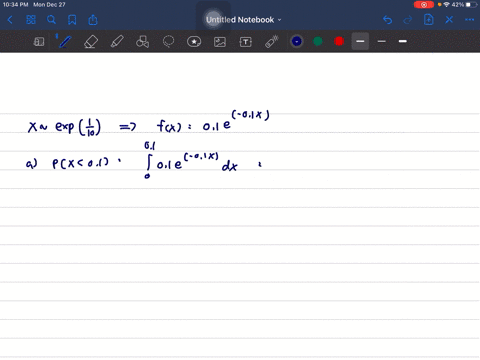480x360 pixels.
Task: Select the Eraser tool
Action: pyautogui.click(x=91, y=42)
